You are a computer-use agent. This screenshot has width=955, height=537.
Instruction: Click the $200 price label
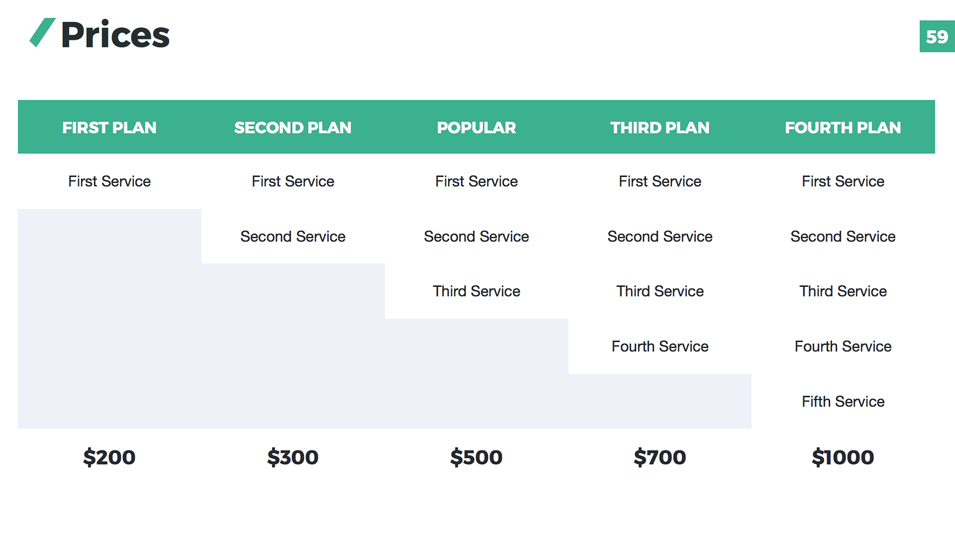[109, 458]
